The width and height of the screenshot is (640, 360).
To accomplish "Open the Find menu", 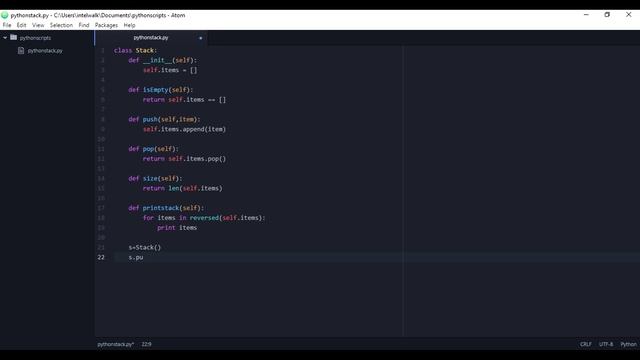I will coord(84,25).
